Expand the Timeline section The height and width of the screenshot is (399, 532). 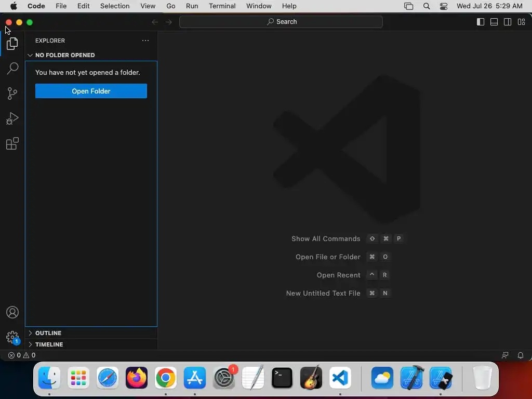pos(91,344)
